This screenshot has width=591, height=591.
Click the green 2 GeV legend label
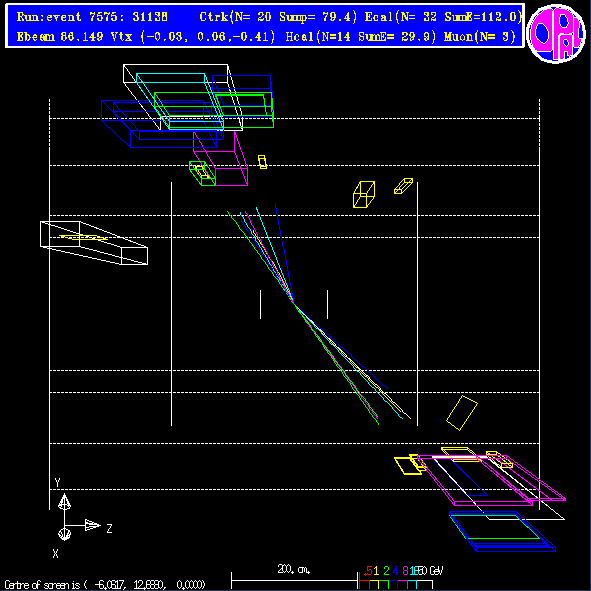(x=386, y=571)
